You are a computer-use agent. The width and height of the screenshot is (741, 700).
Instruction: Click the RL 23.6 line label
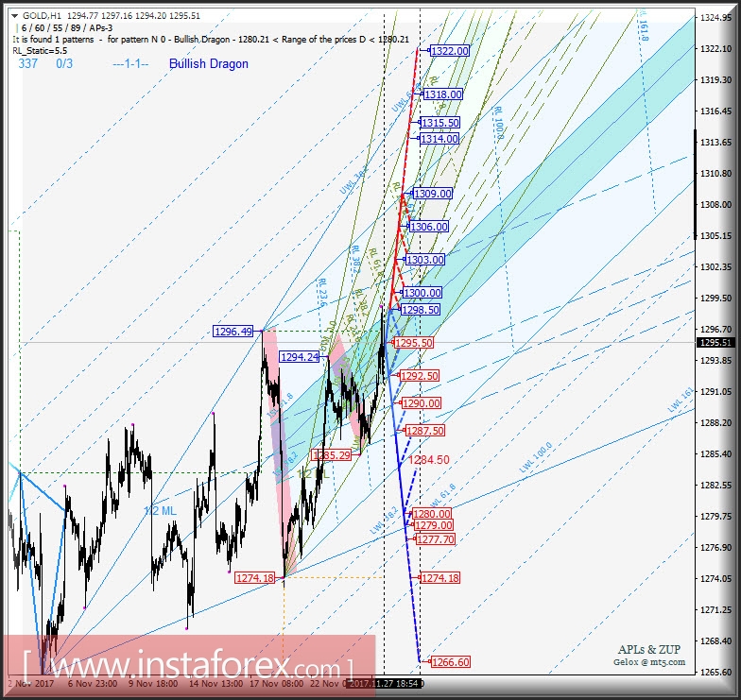click(x=322, y=293)
